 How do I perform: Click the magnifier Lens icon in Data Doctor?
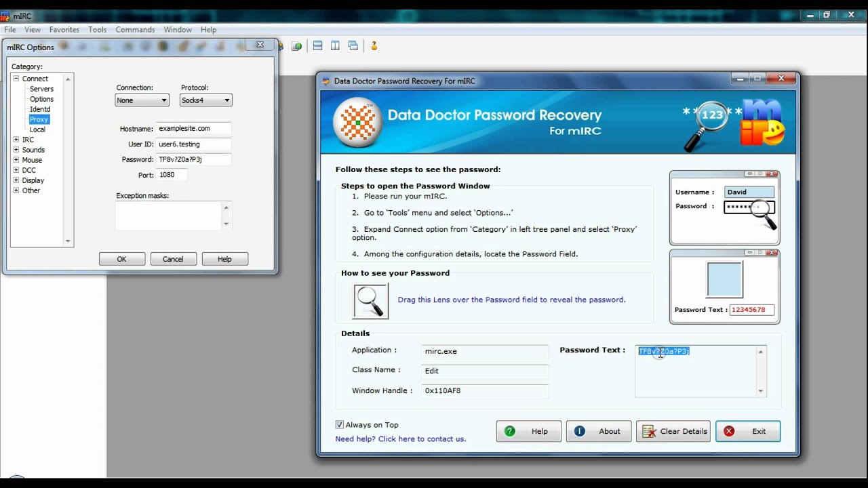(x=371, y=301)
